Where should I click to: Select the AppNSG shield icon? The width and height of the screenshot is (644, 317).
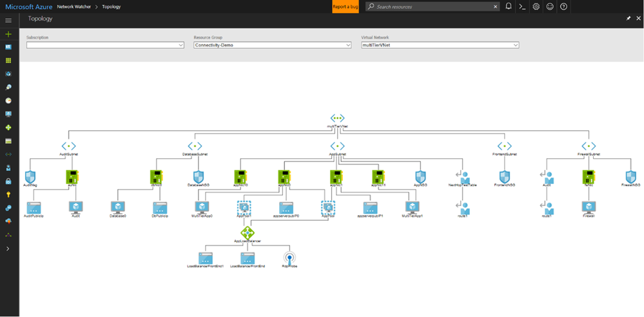(420, 177)
